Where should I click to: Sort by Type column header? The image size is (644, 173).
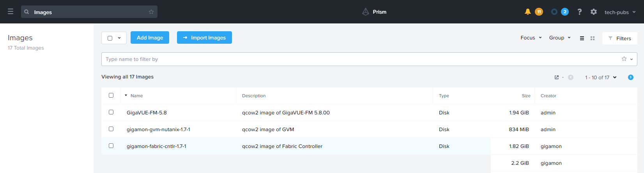[444, 96]
